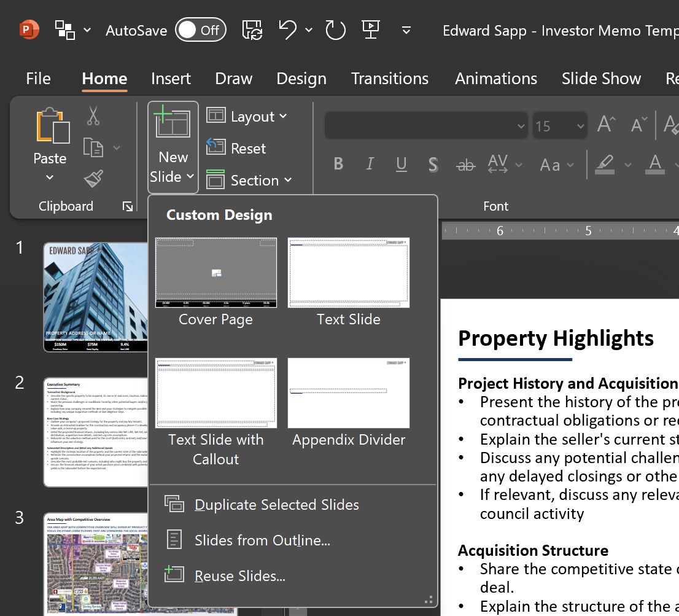Click the Cut scissors icon
The width and height of the screenshot is (679, 616).
coord(93,115)
